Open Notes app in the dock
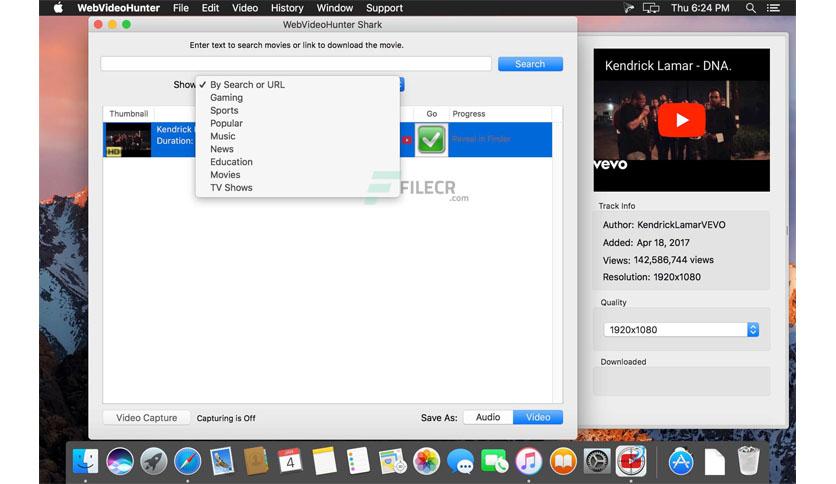The width and height of the screenshot is (836, 484). (324, 461)
